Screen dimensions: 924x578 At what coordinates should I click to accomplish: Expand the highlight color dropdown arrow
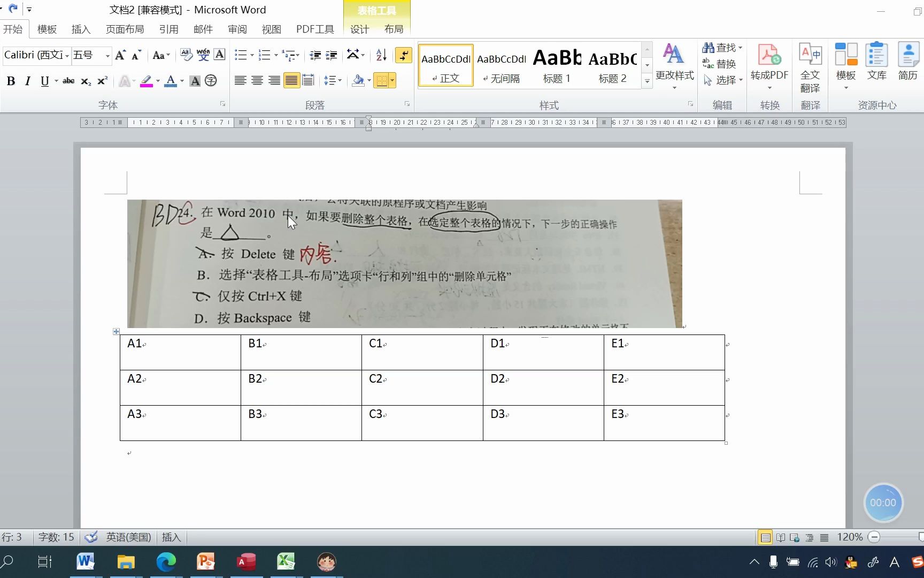point(158,81)
